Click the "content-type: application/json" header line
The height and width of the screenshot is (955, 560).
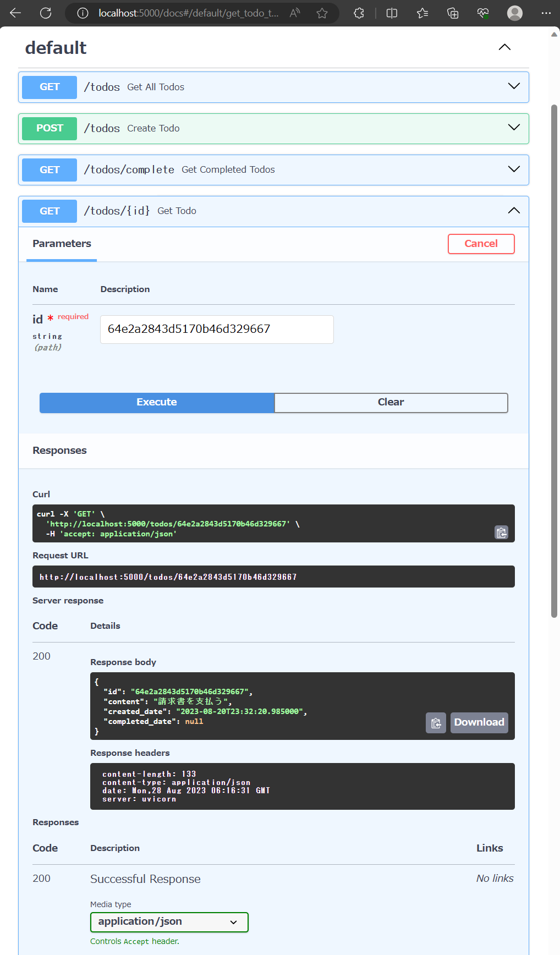(177, 782)
